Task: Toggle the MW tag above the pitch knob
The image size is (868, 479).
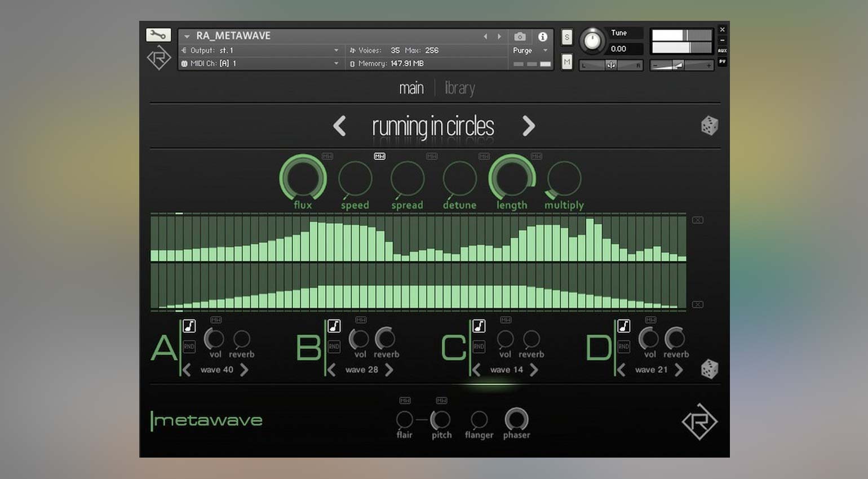Action: [441, 400]
